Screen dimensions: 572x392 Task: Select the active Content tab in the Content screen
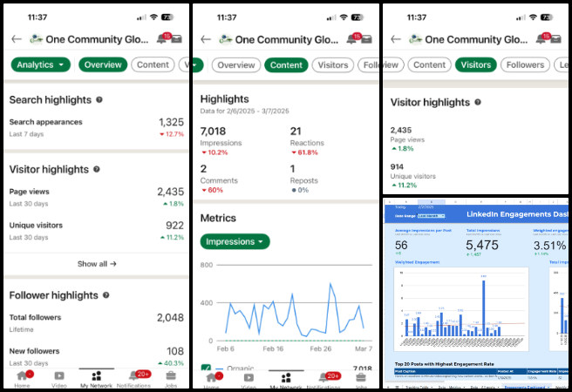(x=286, y=65)
